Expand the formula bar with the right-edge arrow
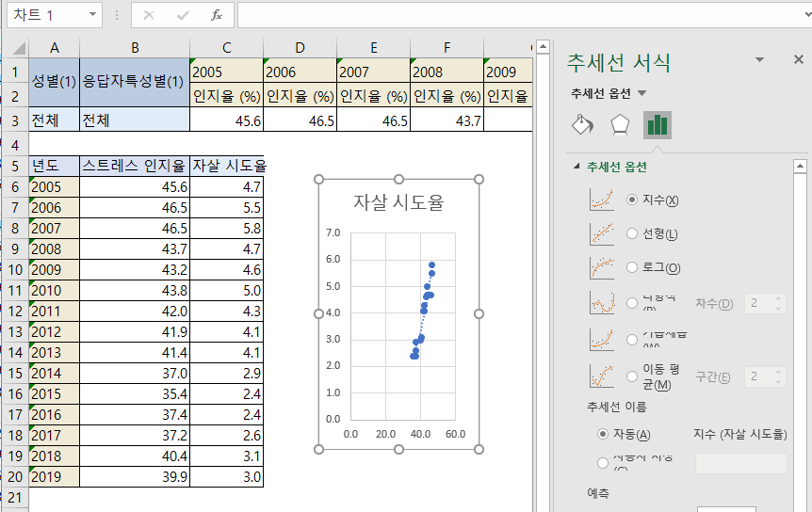Screen dimensions: 812x512 tap(808, 14)
